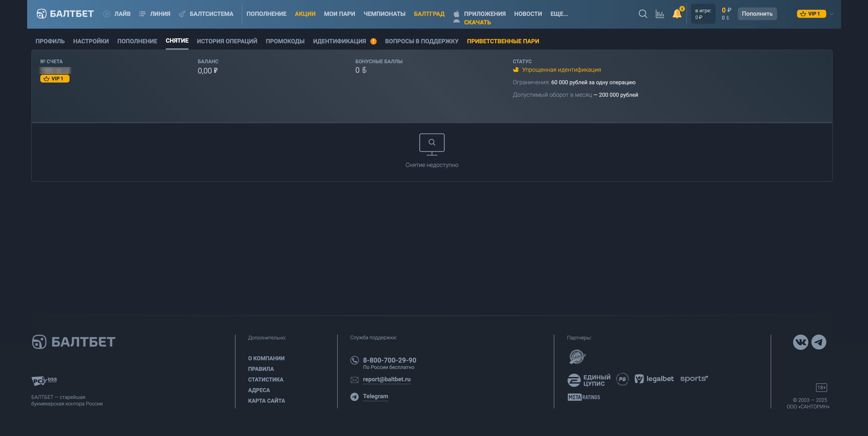
Task: Click the Metaratings partner logo
Action: point(584,397)
